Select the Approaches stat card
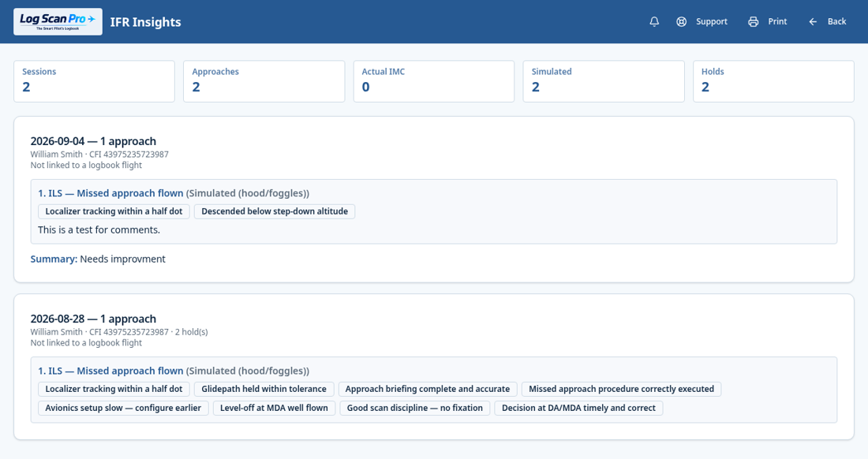The image size is (868, 459). [264, 81]
